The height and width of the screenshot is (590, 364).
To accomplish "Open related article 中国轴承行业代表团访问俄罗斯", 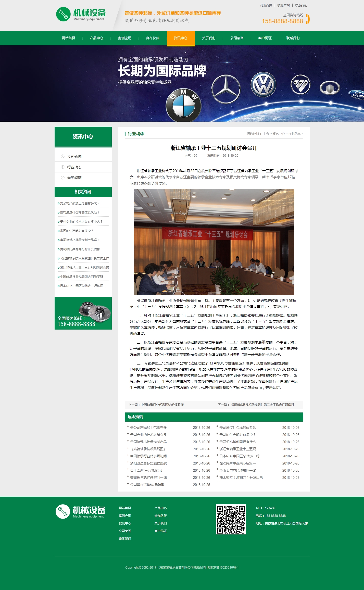I will point(81,277).
